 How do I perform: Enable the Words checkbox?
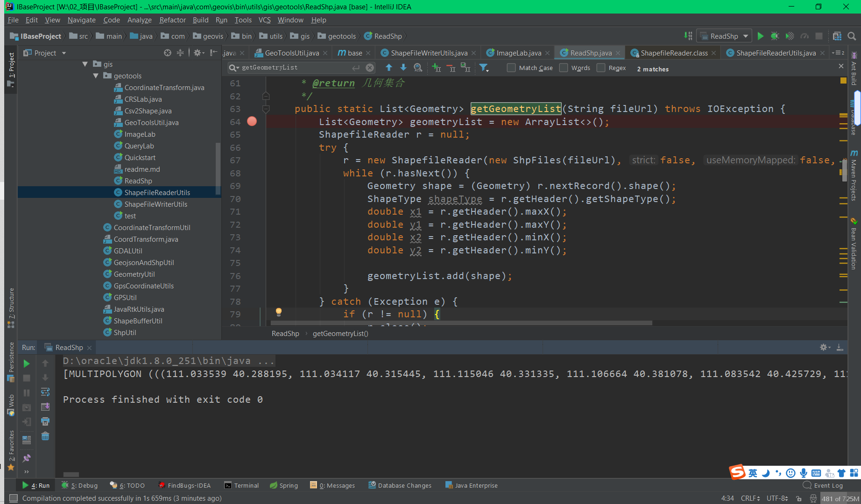[x=564, y=68]
